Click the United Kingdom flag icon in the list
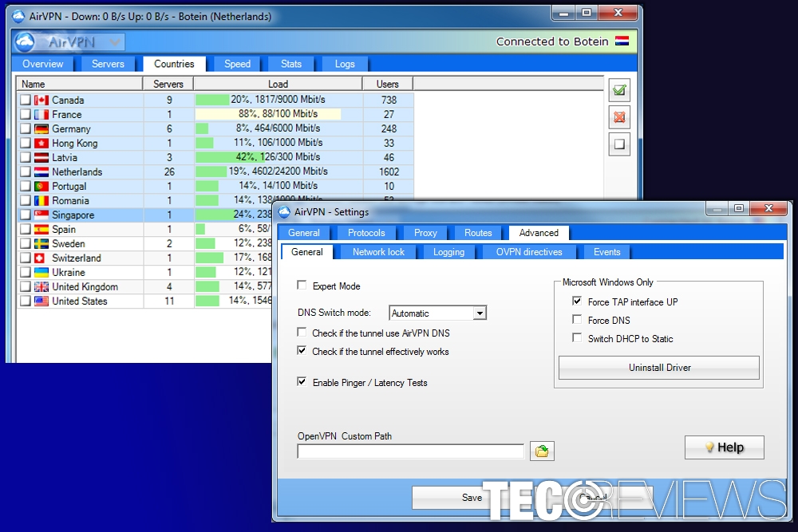Viewport: 798px width, 532px height. click(41, 287)
